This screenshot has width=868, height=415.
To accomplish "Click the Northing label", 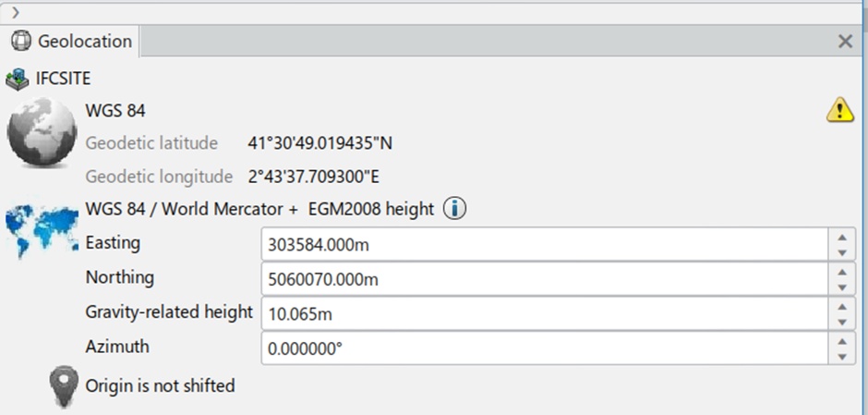I will coord(119,277).
